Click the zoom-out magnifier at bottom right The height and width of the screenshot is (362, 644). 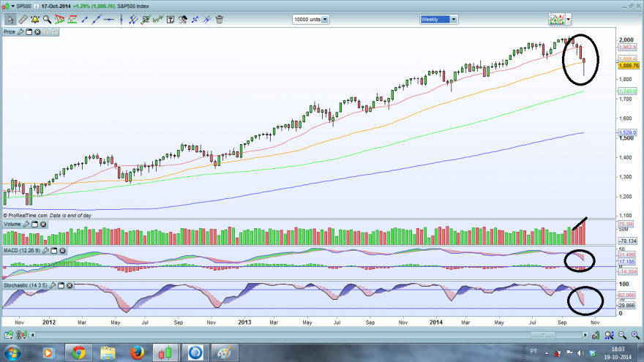pyautogui.click(x=623, y=336)
